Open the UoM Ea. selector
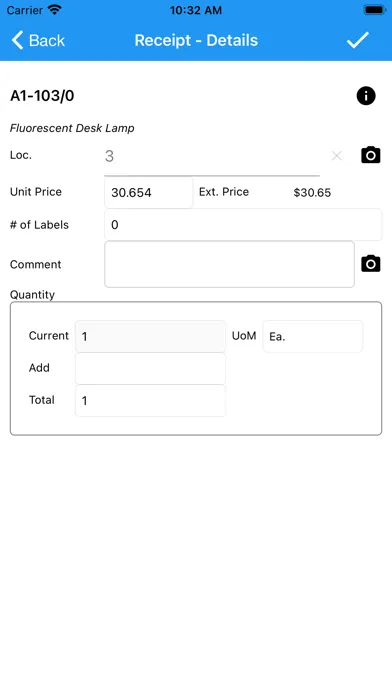 click(x=313, y=336)
